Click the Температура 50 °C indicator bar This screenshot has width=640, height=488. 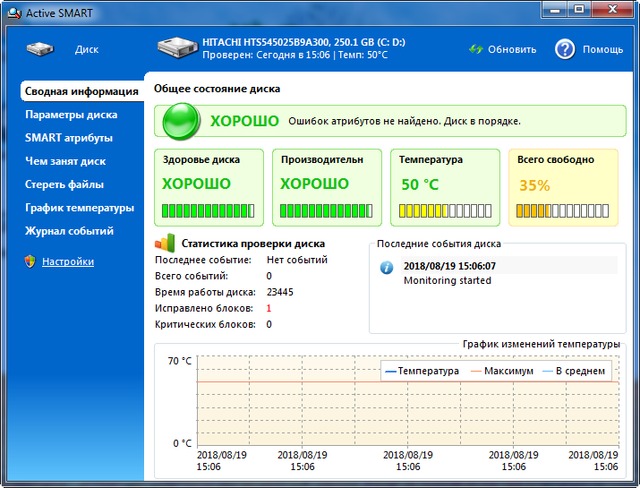pos(443,211)
